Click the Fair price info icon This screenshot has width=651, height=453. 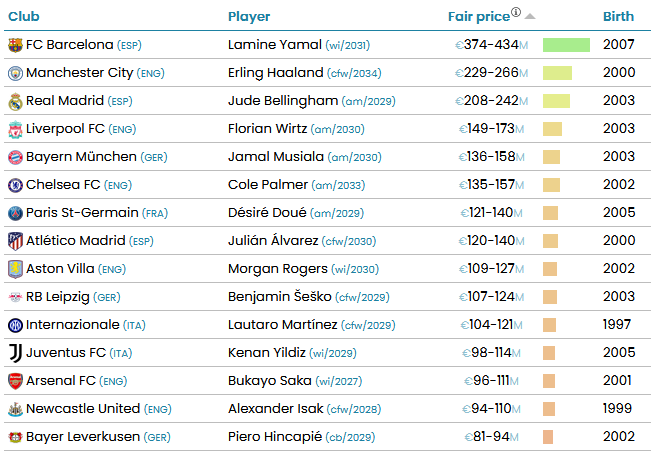pos(516,12)
